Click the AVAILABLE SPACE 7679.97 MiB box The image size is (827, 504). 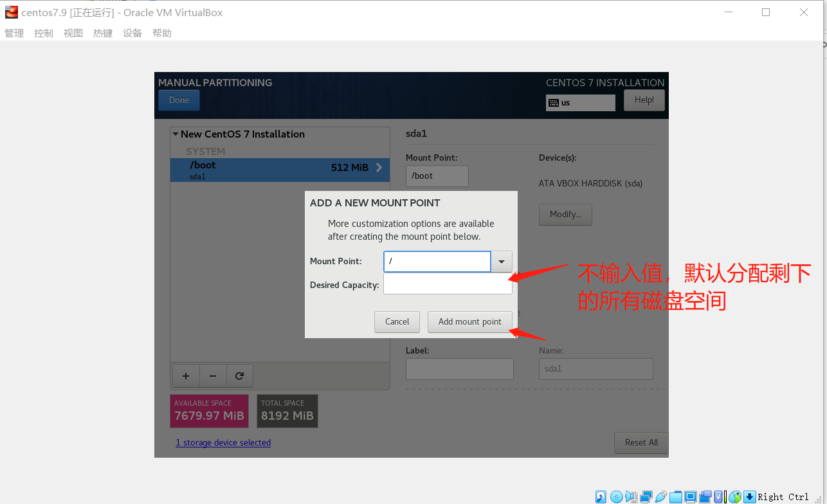point(209,411)
